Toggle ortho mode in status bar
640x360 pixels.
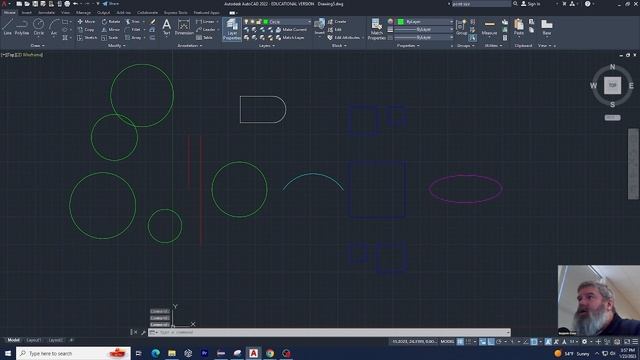(491, 342)
